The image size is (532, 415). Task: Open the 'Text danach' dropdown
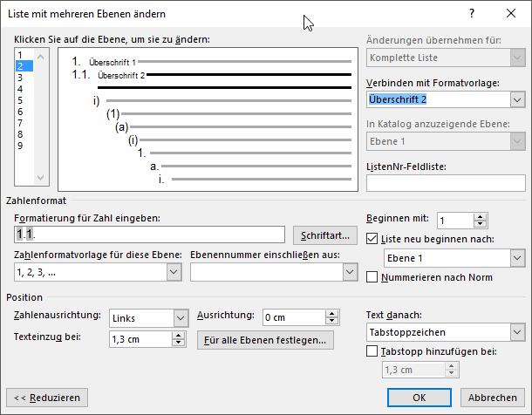tap(517, 332)
